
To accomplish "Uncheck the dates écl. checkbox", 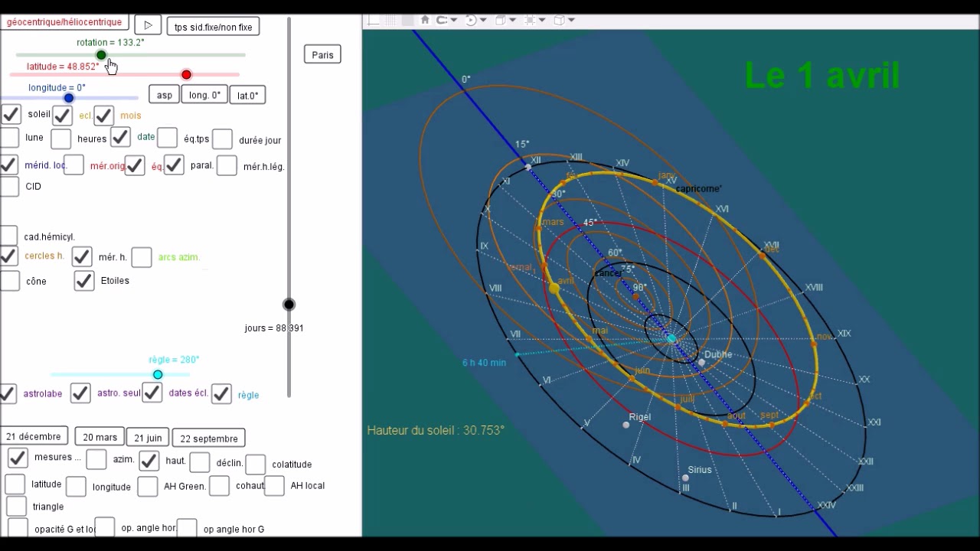I will pyautogui.click(x=152, y=393).
